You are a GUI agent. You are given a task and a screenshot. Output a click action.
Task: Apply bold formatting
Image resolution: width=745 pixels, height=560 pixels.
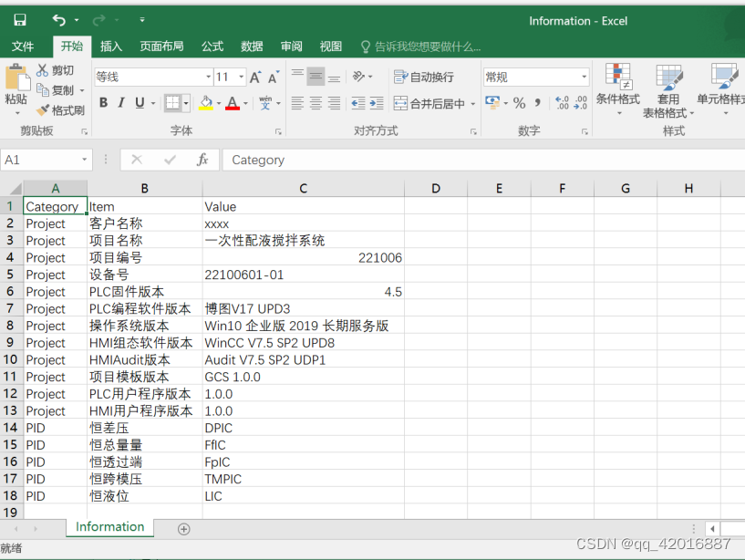click(104, 103)
